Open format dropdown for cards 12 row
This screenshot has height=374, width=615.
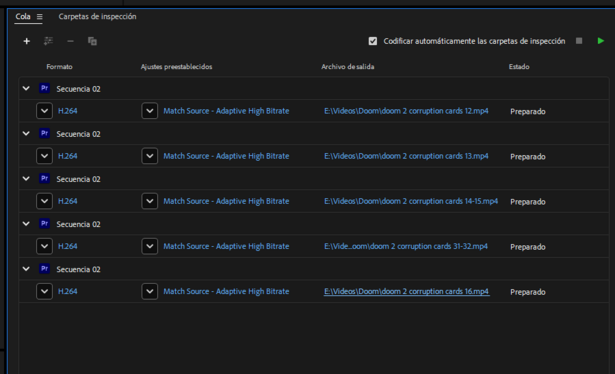44,111
